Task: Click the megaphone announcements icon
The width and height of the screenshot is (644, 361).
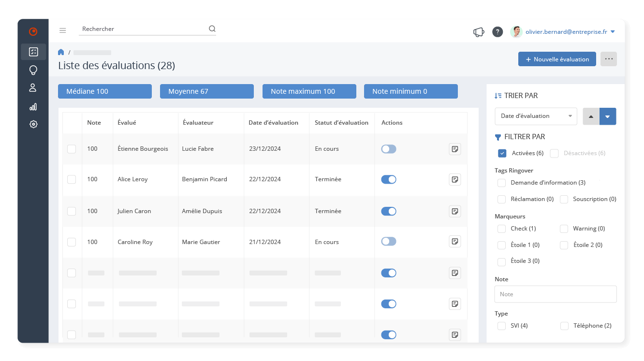Action: 479,32
